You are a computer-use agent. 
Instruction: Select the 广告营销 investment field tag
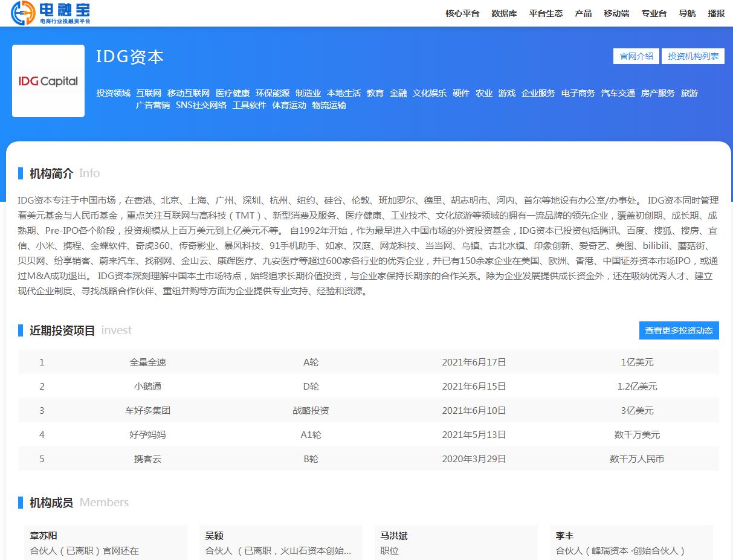tap(153, 105)
